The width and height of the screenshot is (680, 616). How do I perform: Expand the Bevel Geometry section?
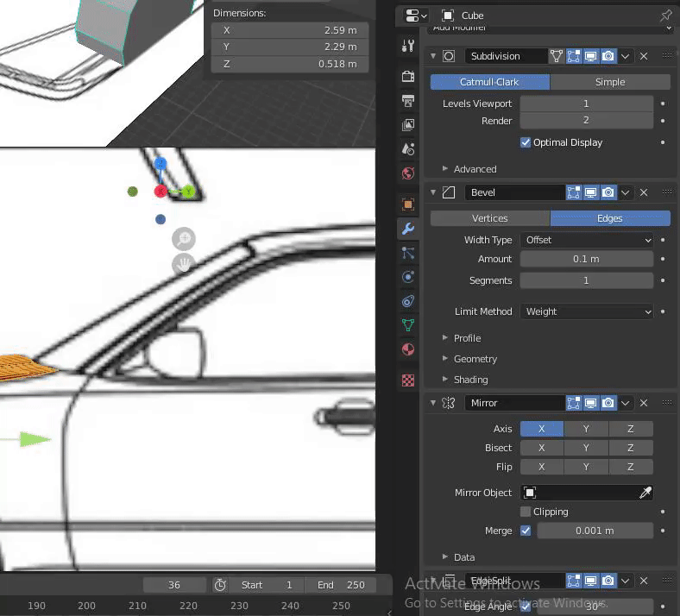pyautogui.click(x=445, y=359)
